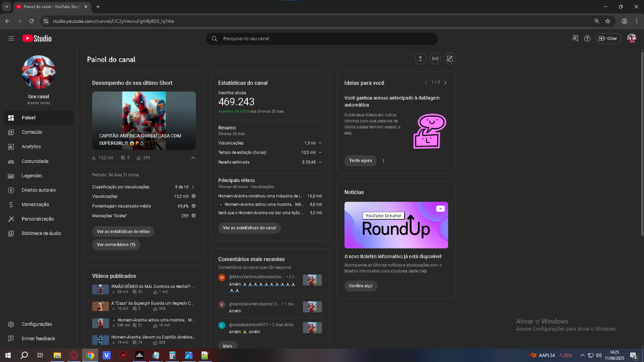Open the three-dot menu beside Teste agora
The width and height of the screenshot is (644, 362).
(383, 161)
